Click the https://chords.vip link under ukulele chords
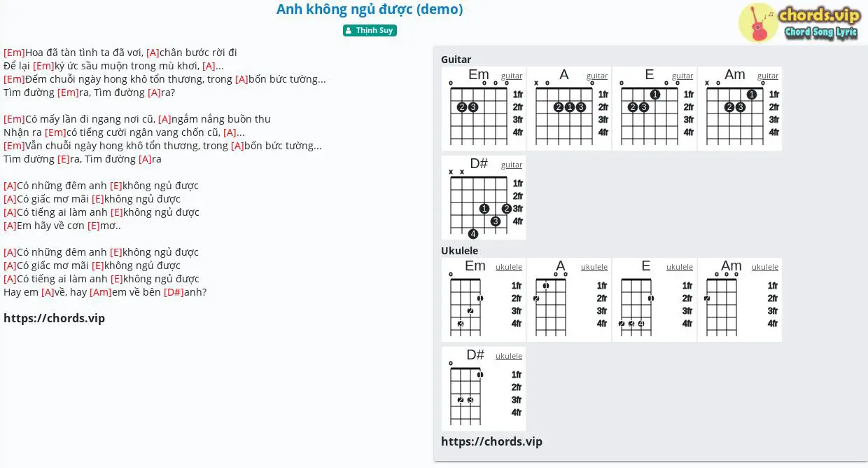868x468 pixels. 492,441
